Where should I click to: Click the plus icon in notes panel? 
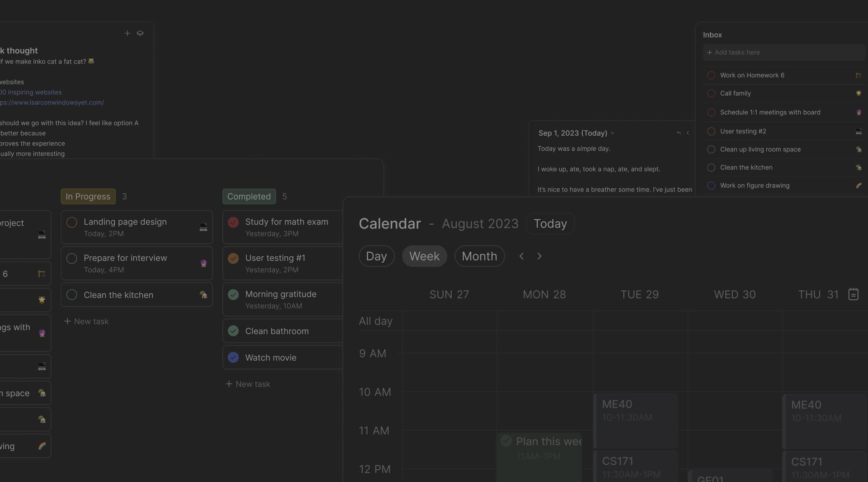tap(127, 33)
